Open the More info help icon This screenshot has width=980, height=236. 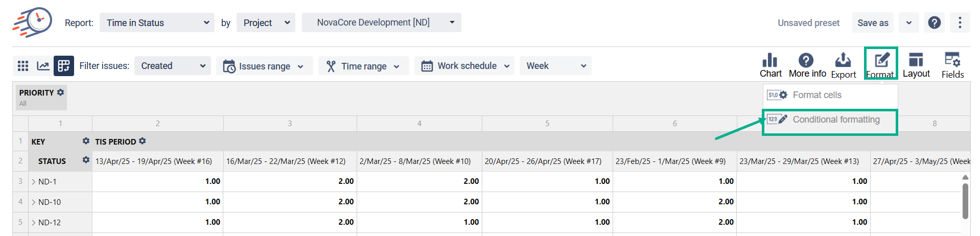(806, 61)
